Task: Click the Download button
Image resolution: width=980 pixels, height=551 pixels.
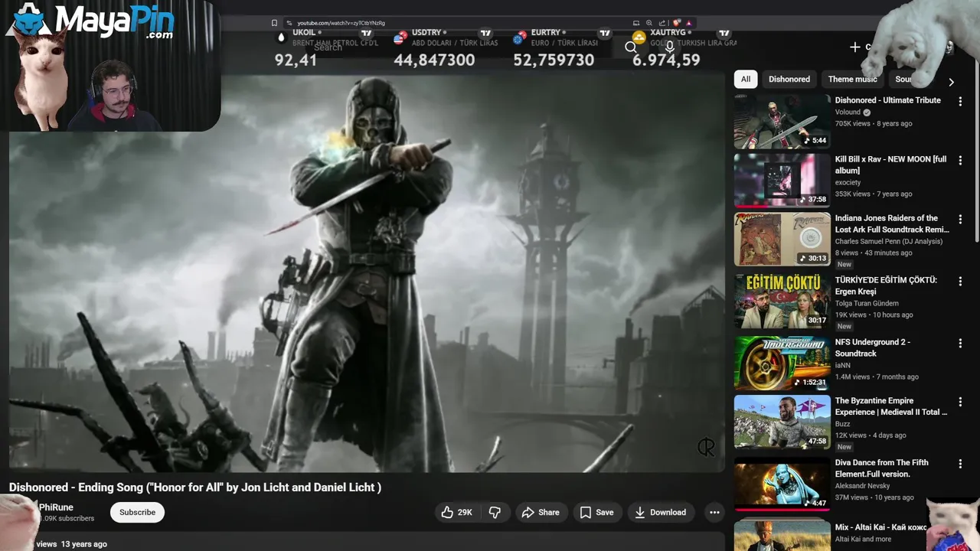Action: [x=661, y=512]
